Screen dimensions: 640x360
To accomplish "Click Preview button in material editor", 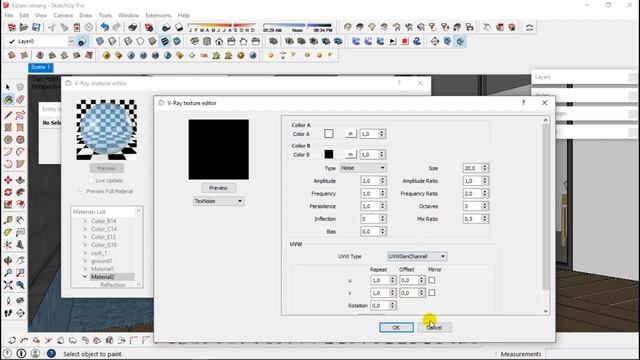I will point(107,168).
